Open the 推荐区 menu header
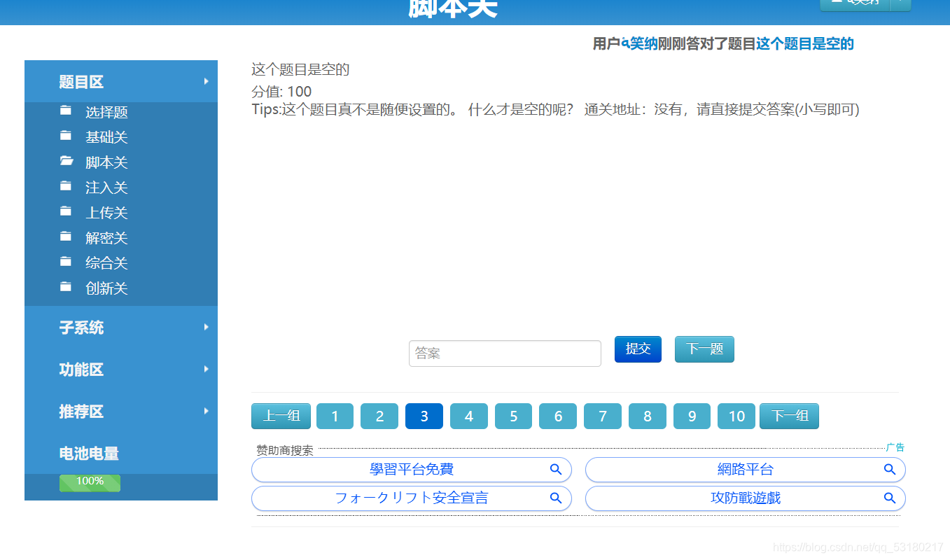Viewport: 950px width, 560px height. pos(121,411)
